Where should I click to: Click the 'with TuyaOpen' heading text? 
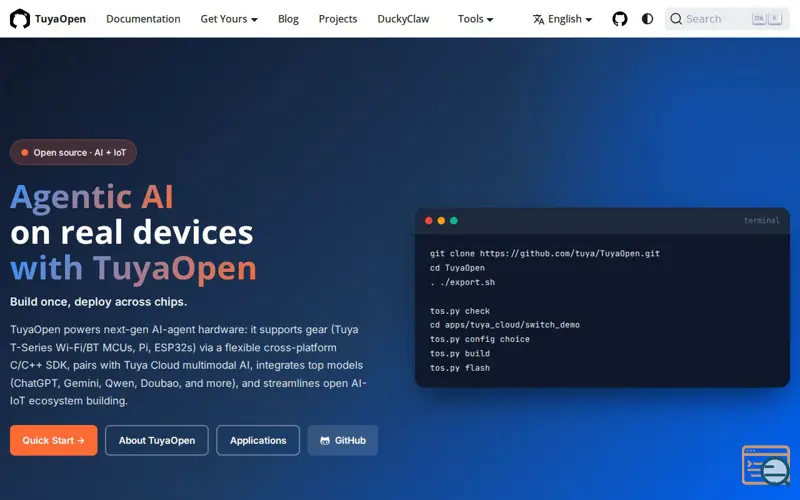click(133, 268)
